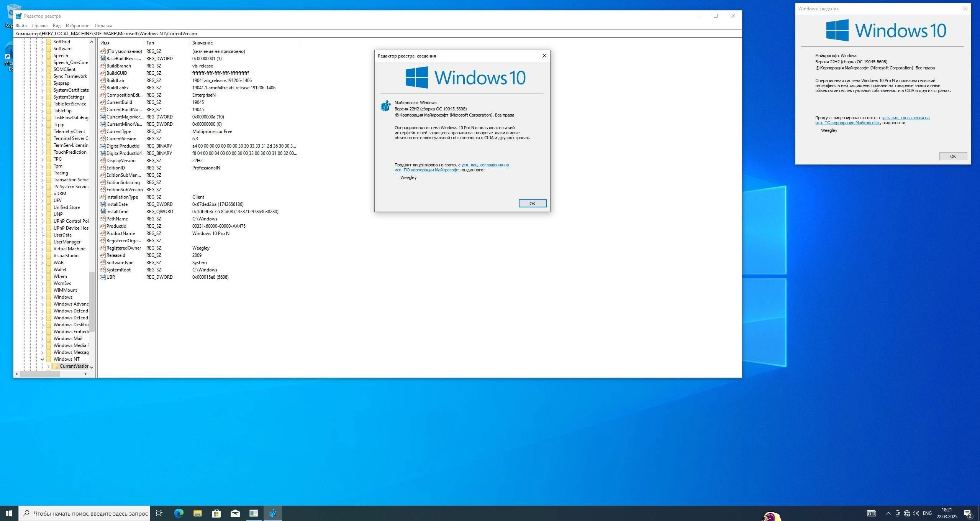Click the UBR DWORD value icon

102,277
